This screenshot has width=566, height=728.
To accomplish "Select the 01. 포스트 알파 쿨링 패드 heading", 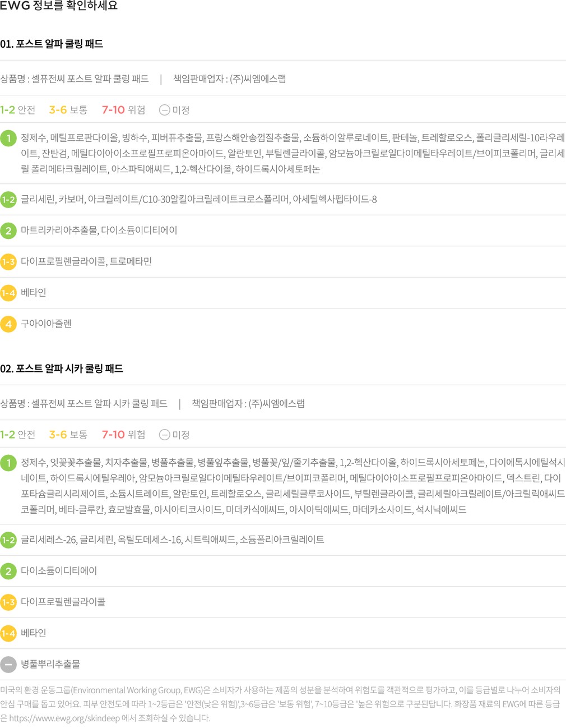I will coord(52,44).
